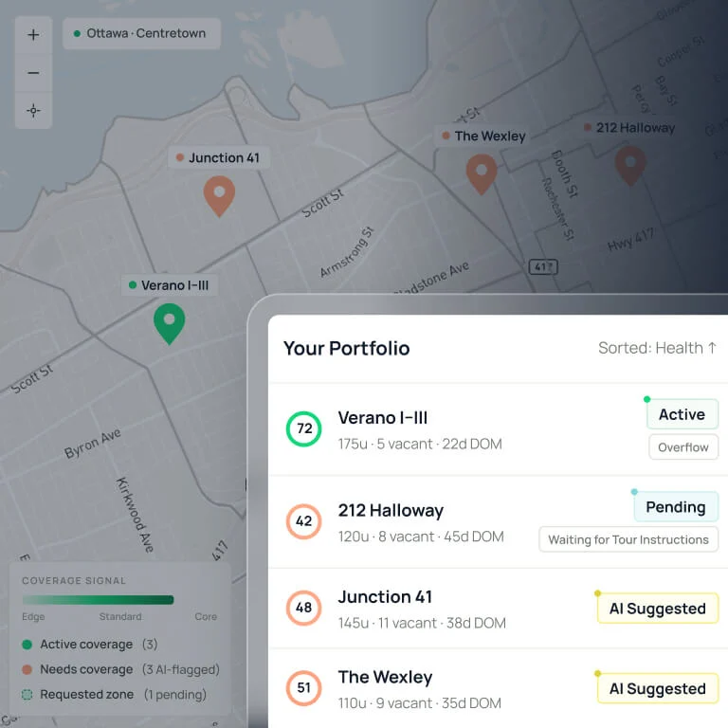The width and height of the screenshot is (728, 728).
Task: Click AI Suggested badge for Junction 41
Action: pyautogui.click(x=658, y=609)
